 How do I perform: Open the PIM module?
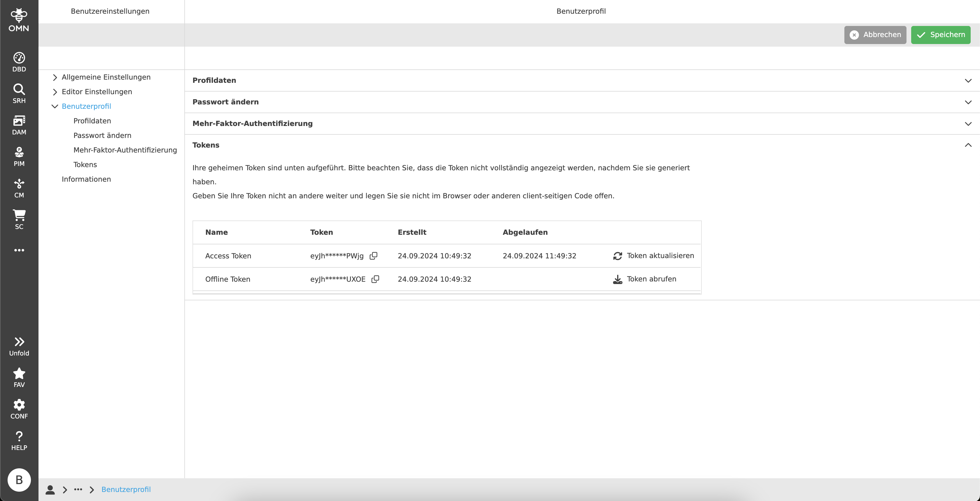(x=19, y=156)
